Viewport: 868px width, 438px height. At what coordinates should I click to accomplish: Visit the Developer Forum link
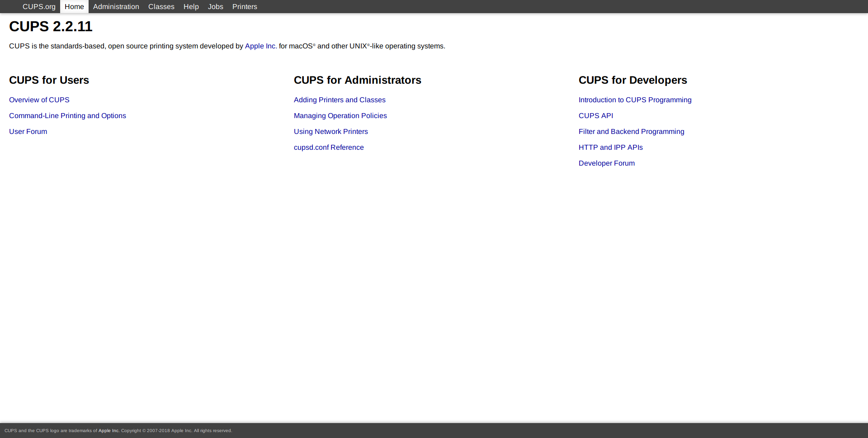coord(606,163)
